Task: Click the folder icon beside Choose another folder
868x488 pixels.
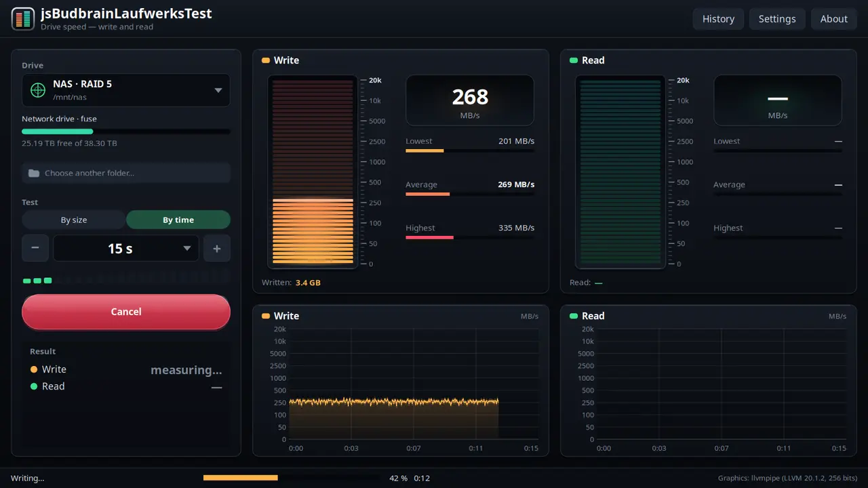Action: pyautogui.click(x=34, y=173)
